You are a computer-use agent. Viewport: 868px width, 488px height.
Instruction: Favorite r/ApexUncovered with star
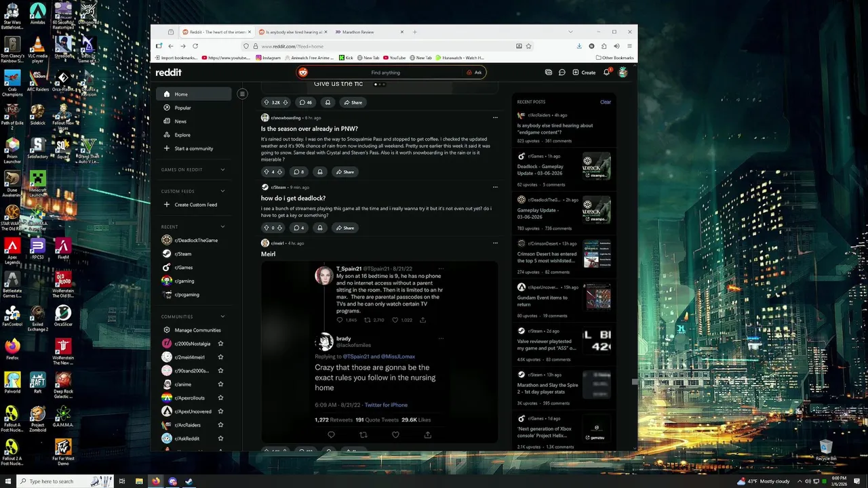220,411
